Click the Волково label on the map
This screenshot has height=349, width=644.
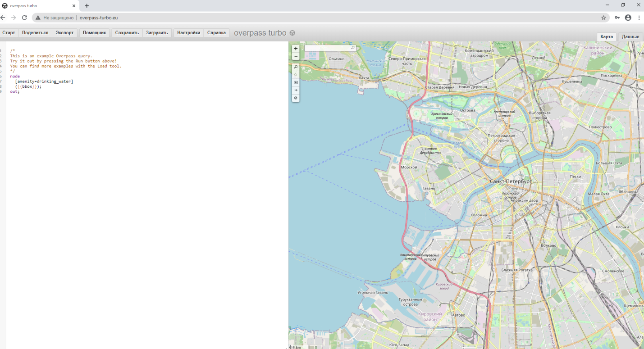(x=548, y=245)
